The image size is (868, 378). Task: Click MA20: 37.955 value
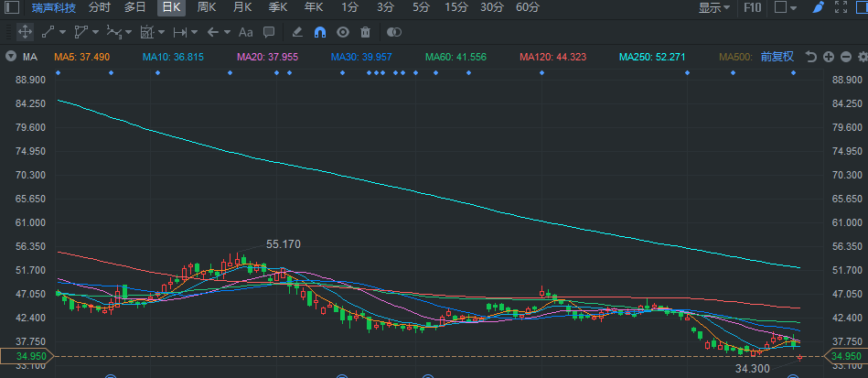pos(267,57)
